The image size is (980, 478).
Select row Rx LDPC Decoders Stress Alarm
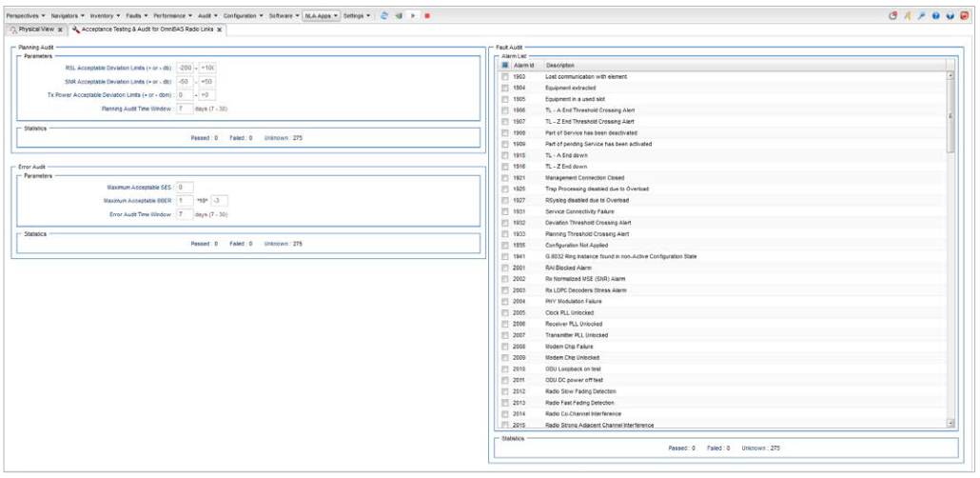pos(723,290)
